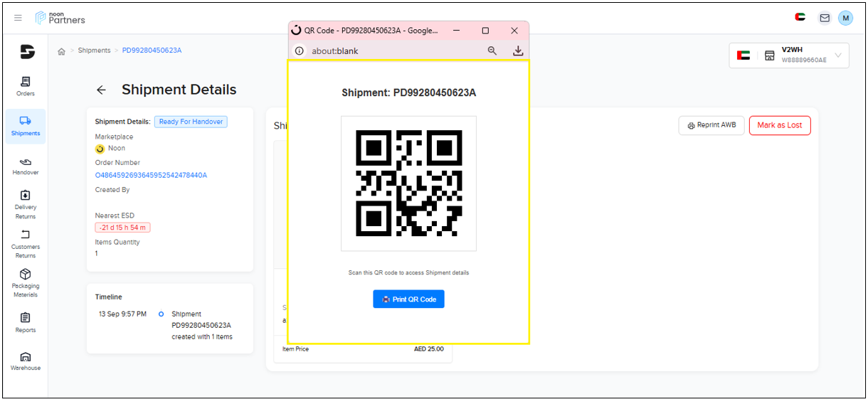Click the home breadcrumb icon

point(62,51)
